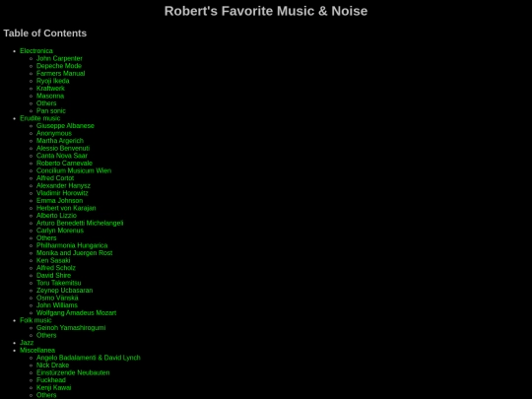Open the Vladimir Horowitz link
Viewport: 532px width, 399px height.
point(62,193)
